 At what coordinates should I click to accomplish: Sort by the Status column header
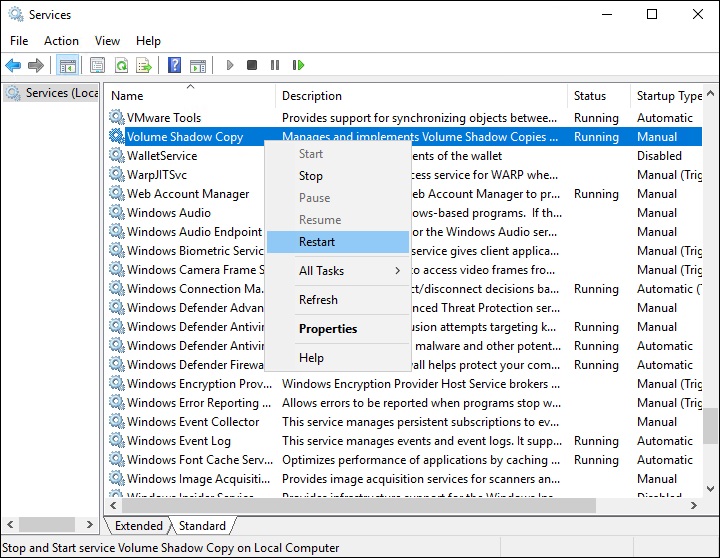[590, 96]
